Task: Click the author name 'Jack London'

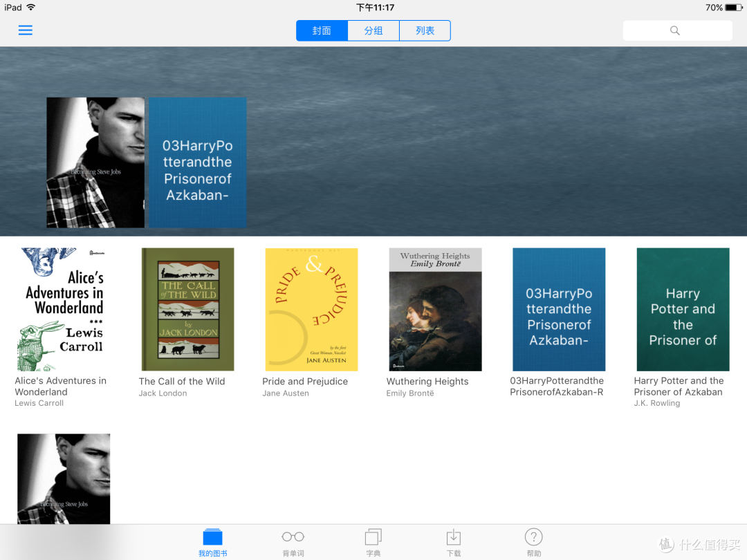Action: tap(163, 393)
